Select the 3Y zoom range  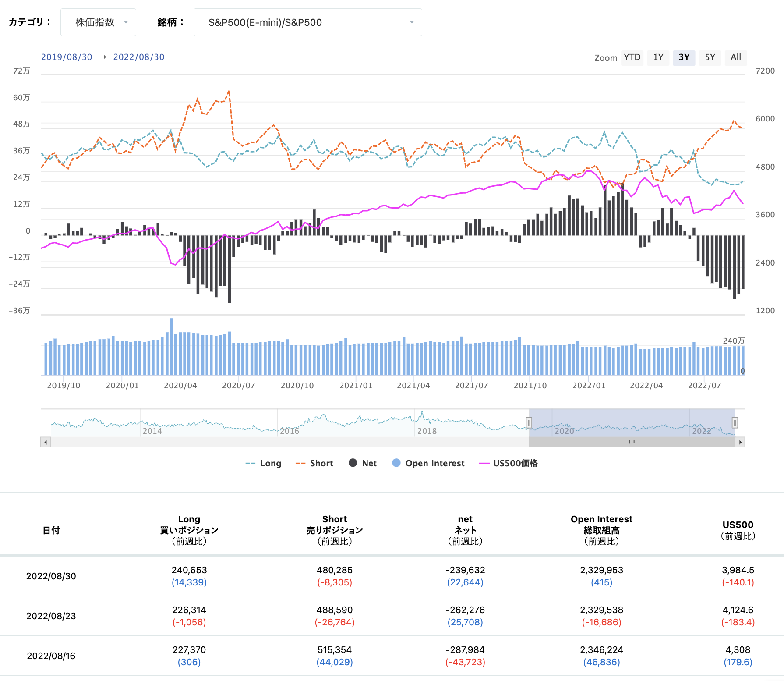pos(684,57)
